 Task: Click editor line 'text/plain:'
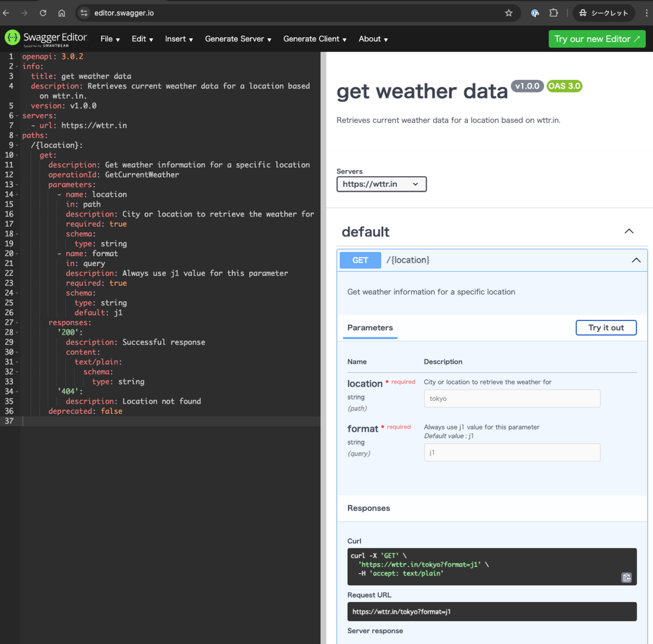[98, 362]
